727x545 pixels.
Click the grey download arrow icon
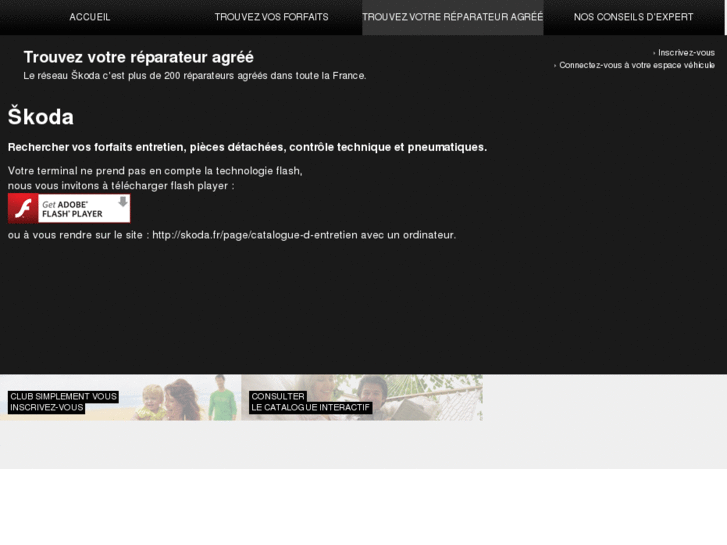point(123,202)
